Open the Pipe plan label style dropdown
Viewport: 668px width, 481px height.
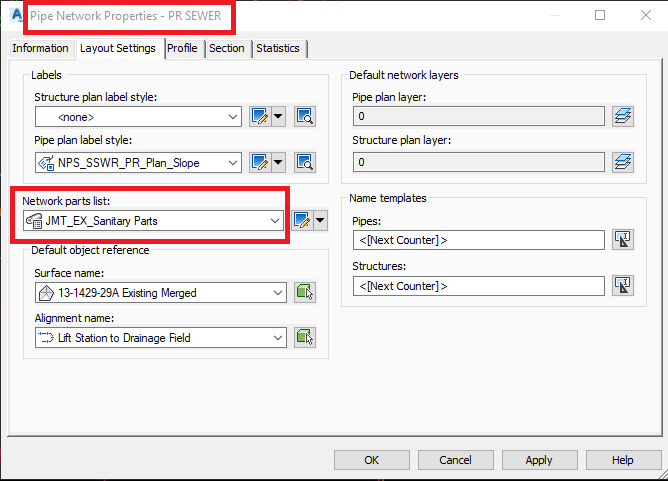tap(233, 163)
